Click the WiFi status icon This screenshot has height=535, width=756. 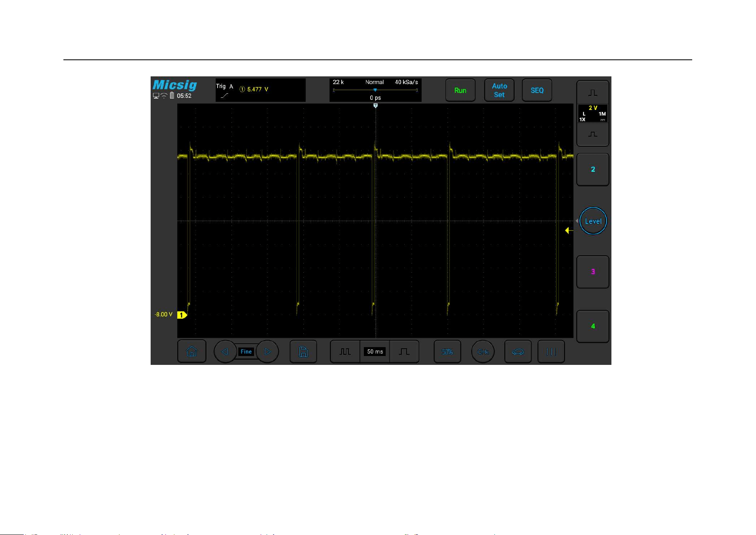[x=164, y=96]
